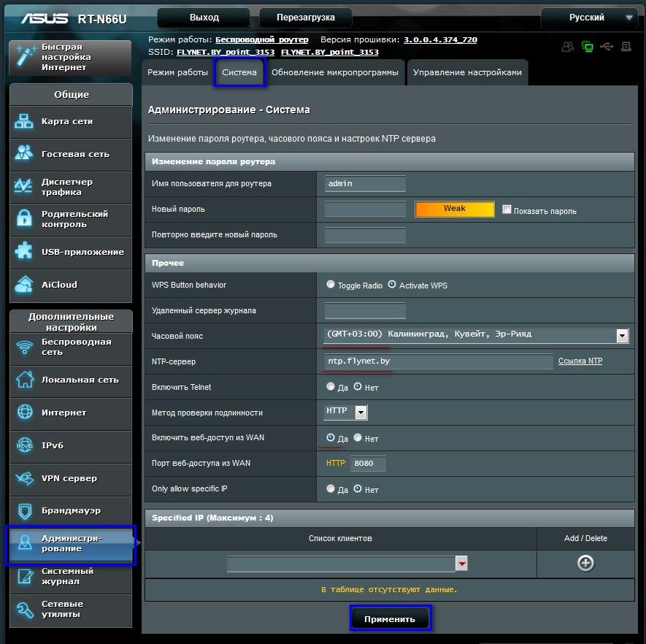Switch to Управление настройками tab

pyautogui.click(x=467, y=72)
